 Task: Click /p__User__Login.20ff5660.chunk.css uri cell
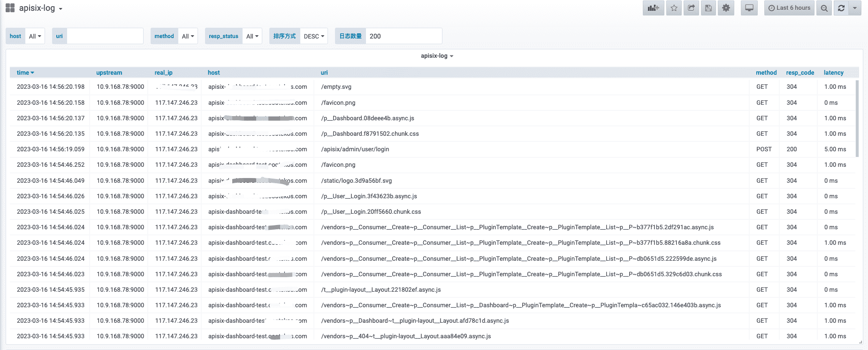[x=532, y=212]
